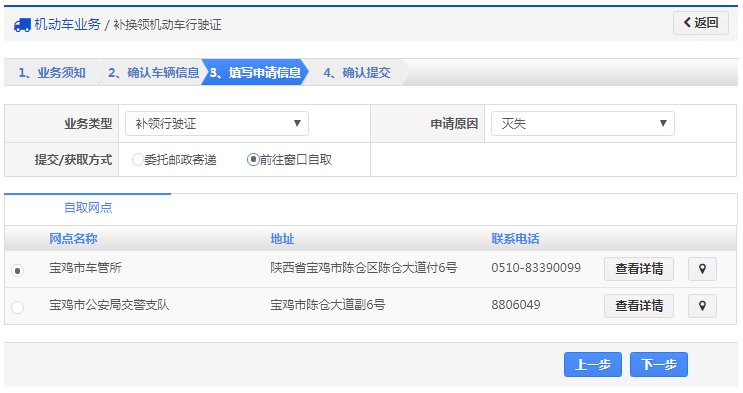Go to step 2 确认车辆信息
Viewport: 743px width, 393px height.
(x=153, y=73)
